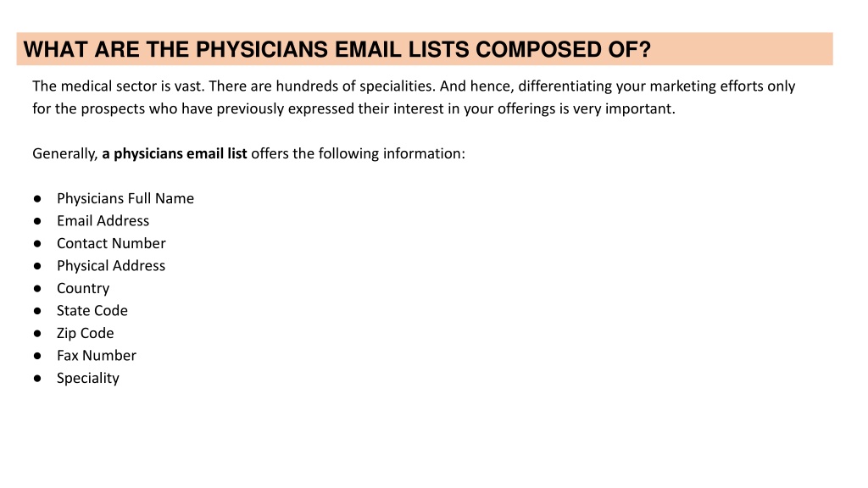Image resolution: width=868 pixels, height=488 pixels.
Task: Click the bullet dot beside 'Speciality'
Action: pyautogui.click(x=37, y=378)
